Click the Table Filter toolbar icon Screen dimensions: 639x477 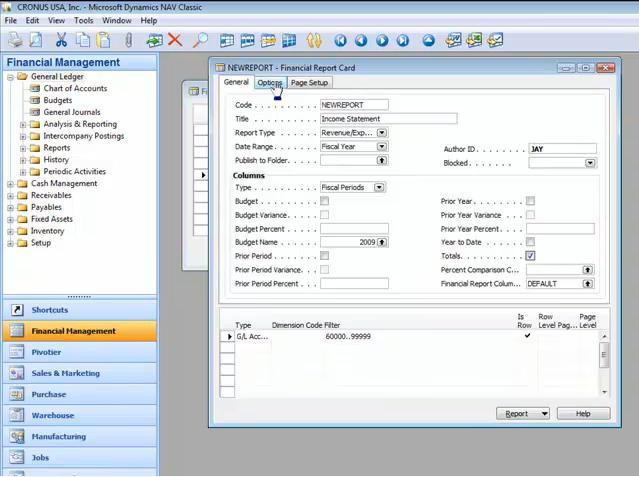247,40
